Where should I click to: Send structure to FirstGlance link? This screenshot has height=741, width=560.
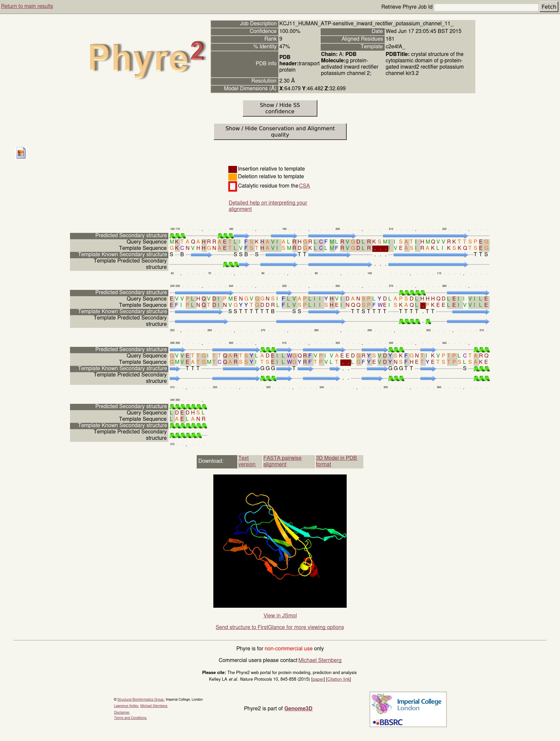point(279,627)
